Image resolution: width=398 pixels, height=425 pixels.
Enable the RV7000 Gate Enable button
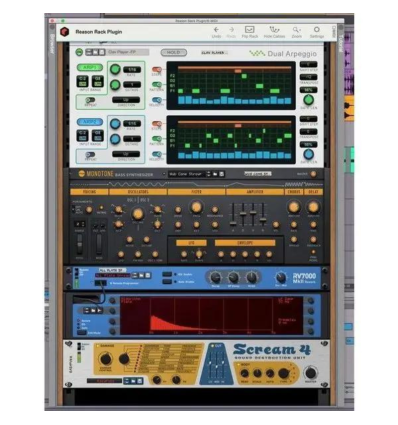[x=167, y=282]
